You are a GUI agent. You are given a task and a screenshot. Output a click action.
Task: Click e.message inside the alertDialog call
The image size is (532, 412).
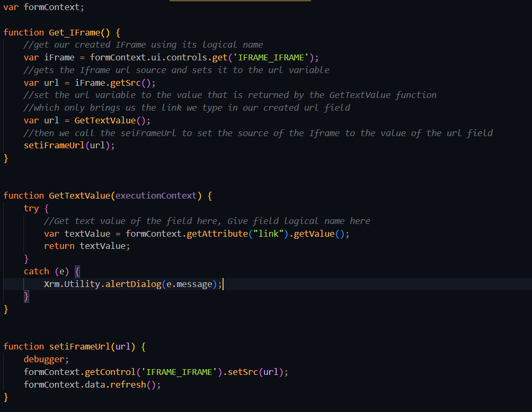pyautogui.click(x=189, y=284)
